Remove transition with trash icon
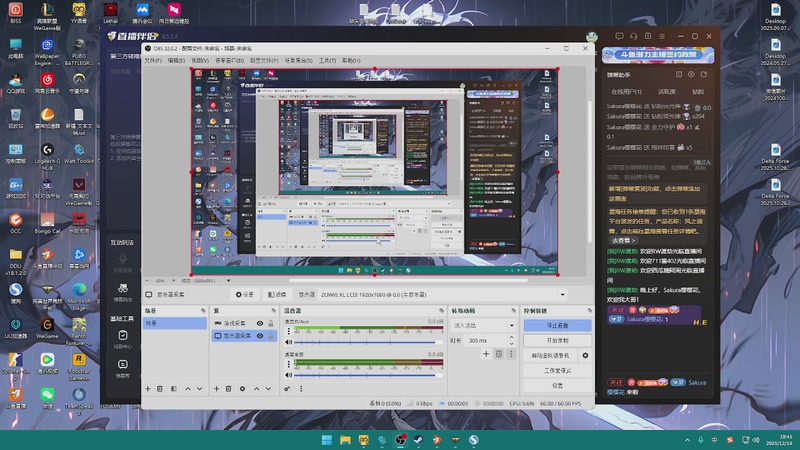This screenshot has height=450, width=800. 499,354
